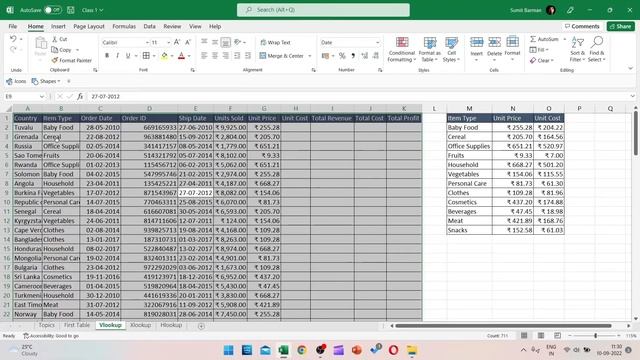
Task: Toggle the AutoSave switch
Action: [x=53, y=10]
